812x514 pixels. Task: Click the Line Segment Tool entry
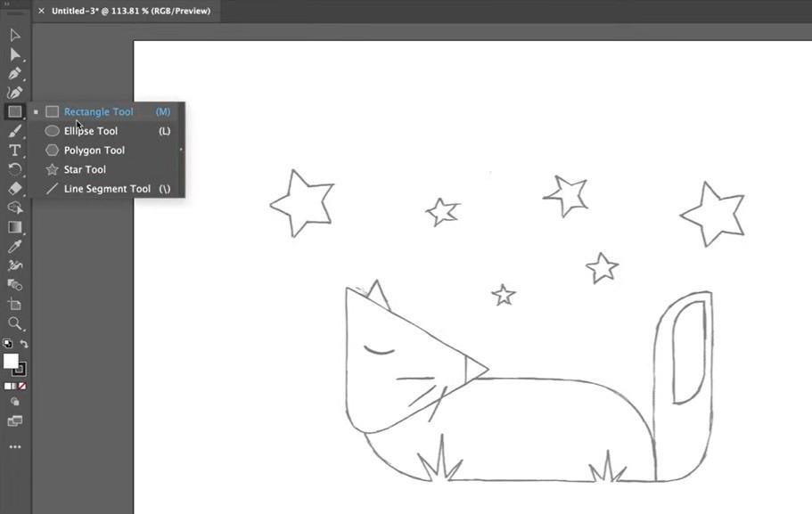click(x=109, y=189)
